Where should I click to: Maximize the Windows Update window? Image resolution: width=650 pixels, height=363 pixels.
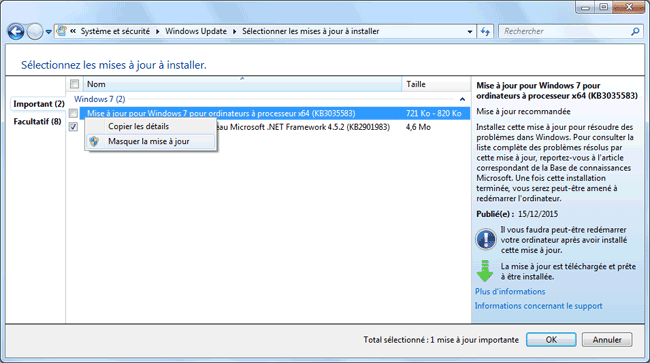[x=604, y=7]
